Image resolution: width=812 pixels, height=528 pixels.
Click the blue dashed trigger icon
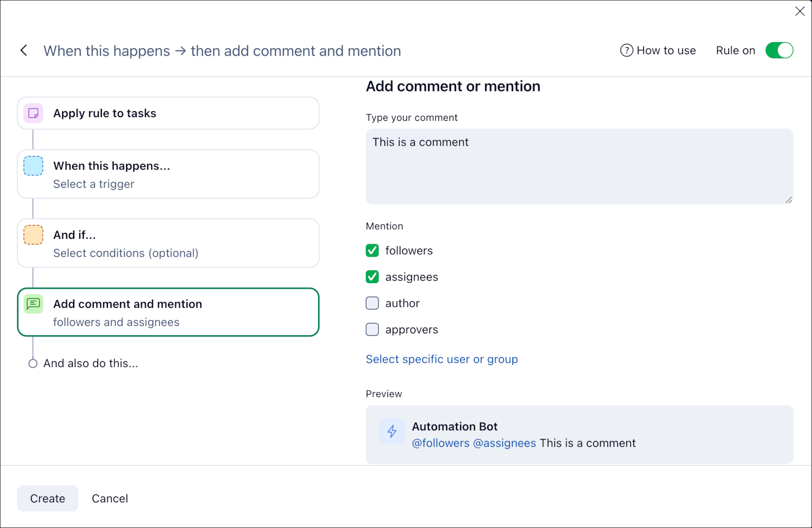pyautogui.click(x=33, y=166)
